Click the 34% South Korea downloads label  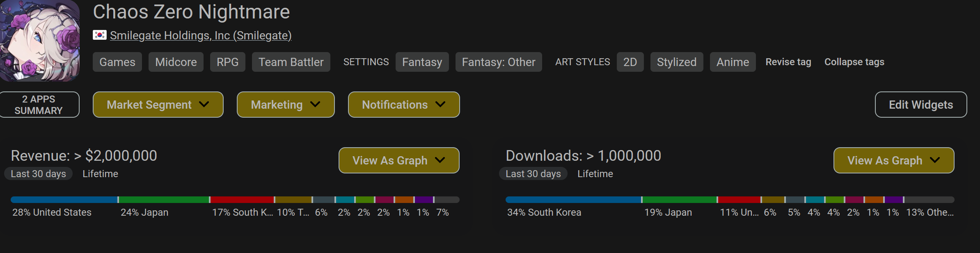pos(544,212)
